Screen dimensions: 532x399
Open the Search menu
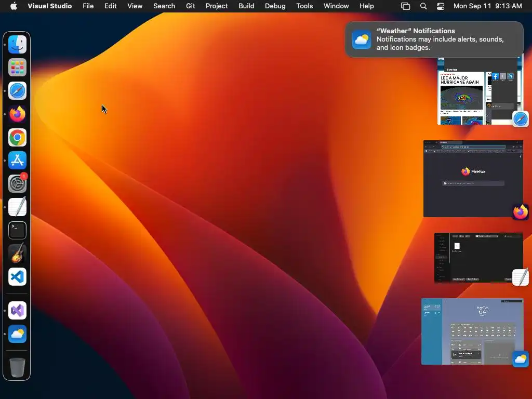164,6
